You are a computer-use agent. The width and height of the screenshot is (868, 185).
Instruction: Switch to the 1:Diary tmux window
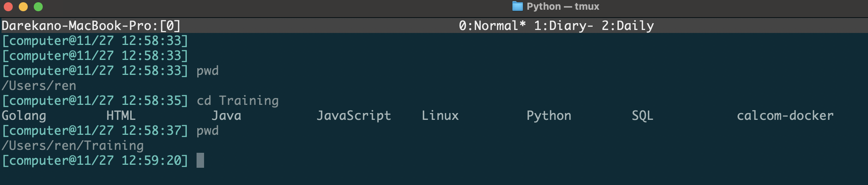[563, 26]
